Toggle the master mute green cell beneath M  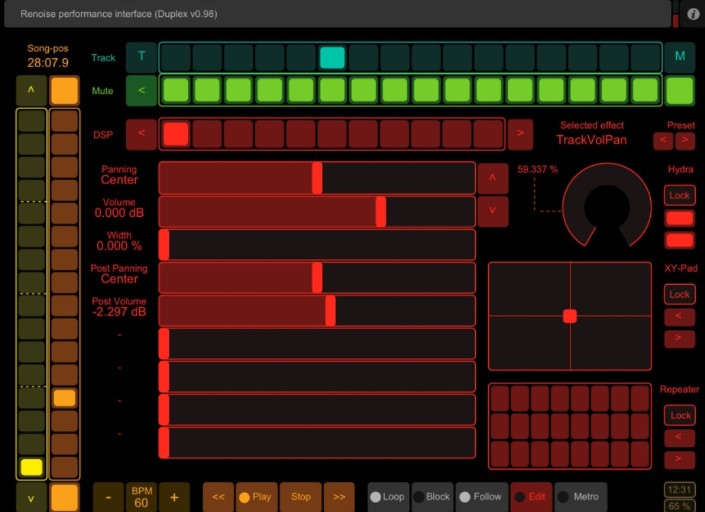click(x=679, y=90)
